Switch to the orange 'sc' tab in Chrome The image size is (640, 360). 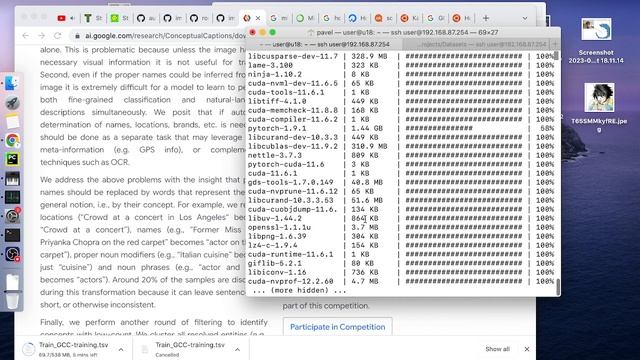(x=384, y=18)
